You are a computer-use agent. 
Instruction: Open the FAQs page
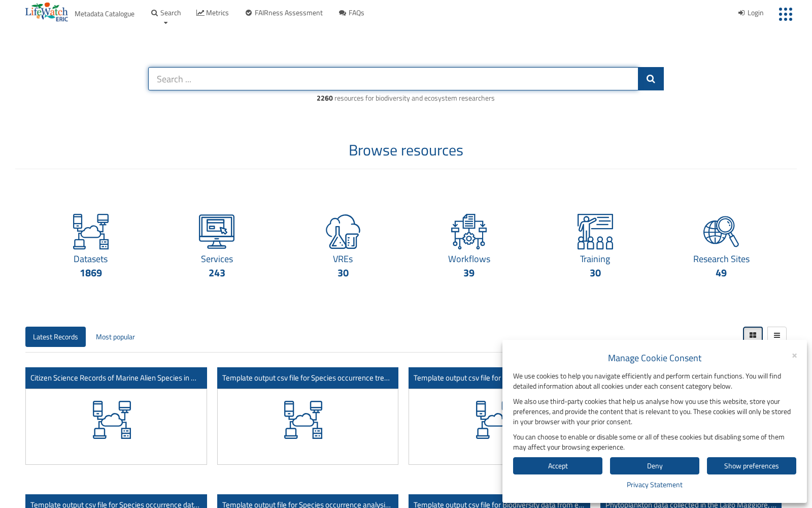coord(352,13)
